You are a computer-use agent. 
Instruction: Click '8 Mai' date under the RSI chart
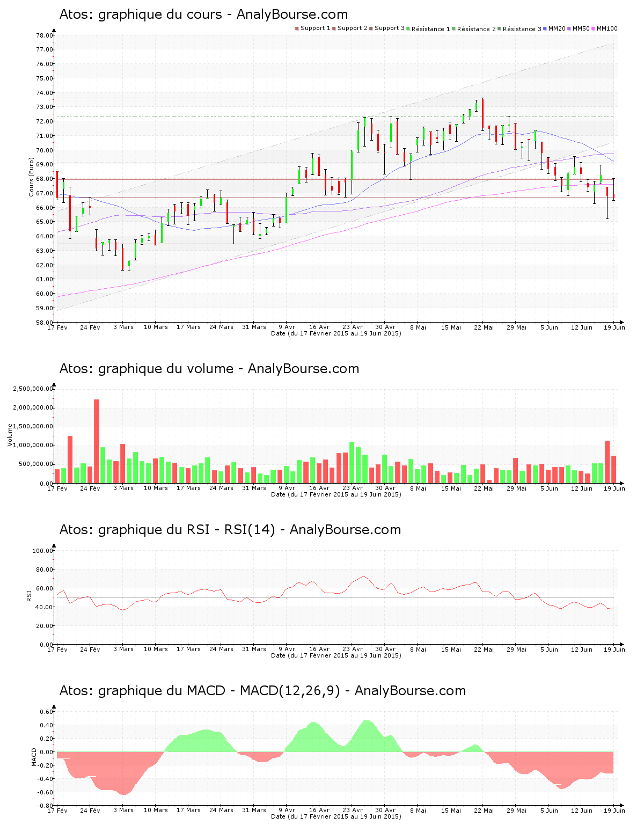418,649
